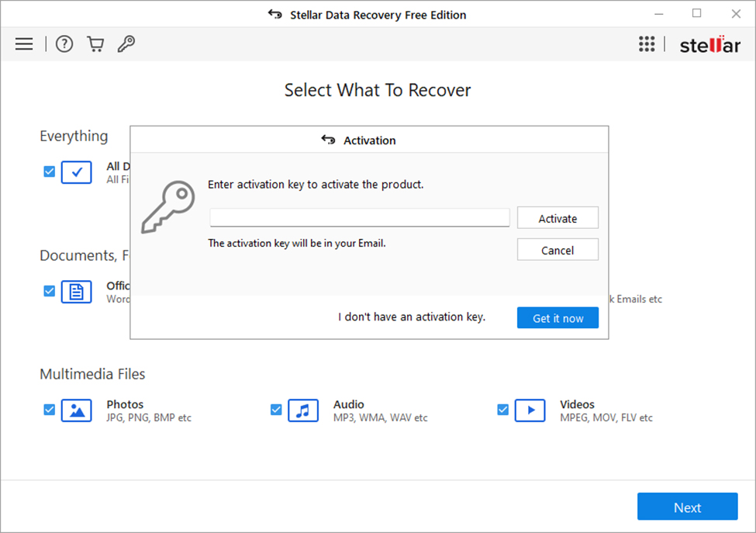The width and height of the screenshot is (756, 533).
Task: Uncheck the All Data checkbox
Action: click(x=49, y=171)
